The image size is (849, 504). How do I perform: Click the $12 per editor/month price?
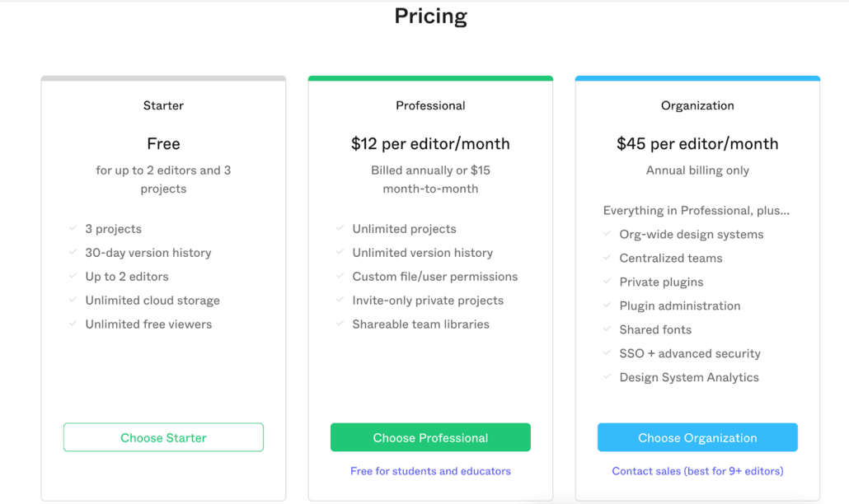click(x=430, y=143)
